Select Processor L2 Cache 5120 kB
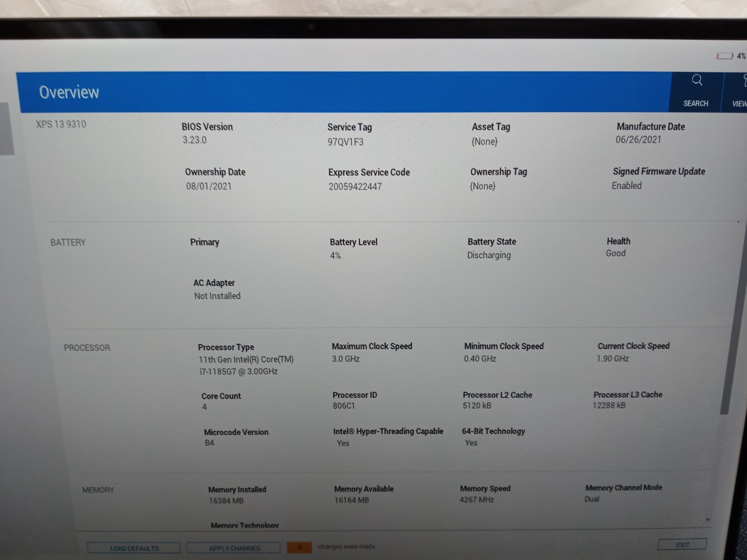The width and height of the screenshot is (747, 560). [x=477, y=406]
